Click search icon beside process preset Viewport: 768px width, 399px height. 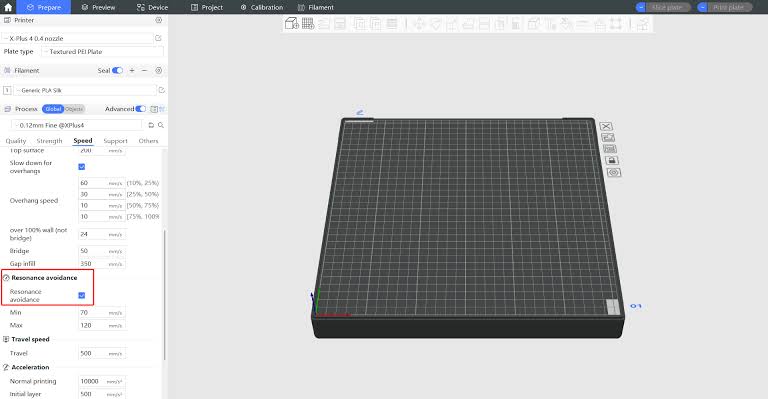tap(161, 125)
